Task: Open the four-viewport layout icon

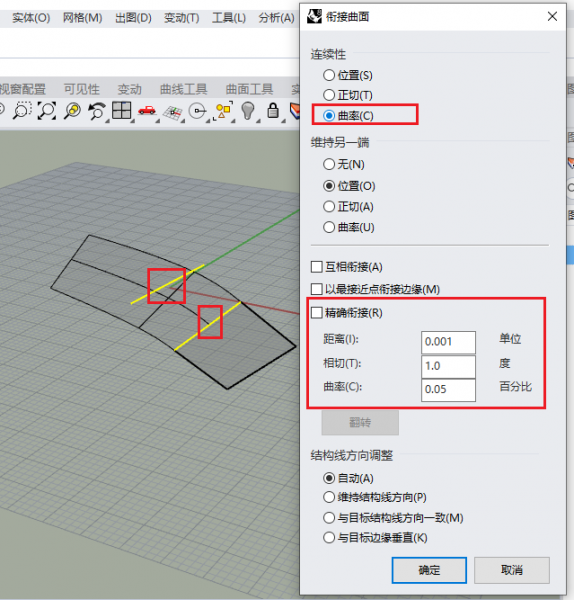Action: [x=121, y=111]
